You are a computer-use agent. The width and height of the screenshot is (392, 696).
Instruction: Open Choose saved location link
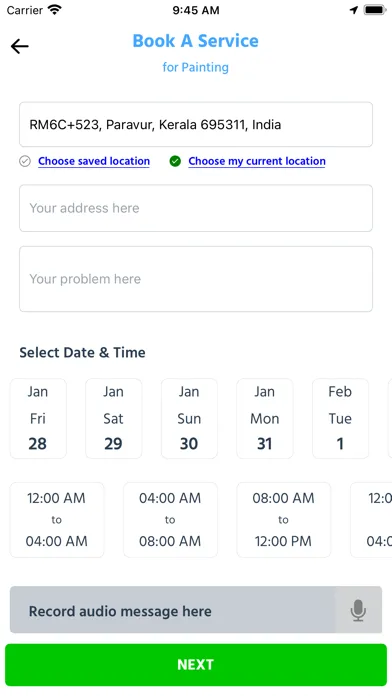tap(94, 161)
